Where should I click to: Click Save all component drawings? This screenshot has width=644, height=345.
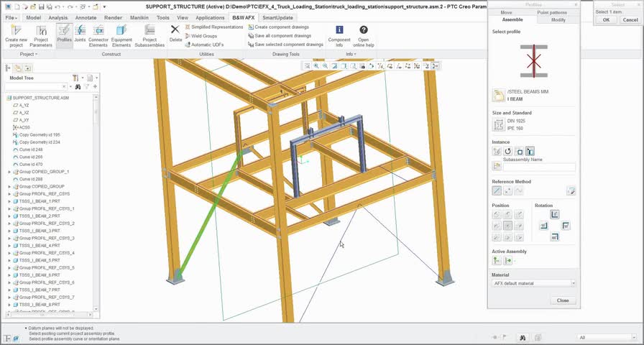280,36
